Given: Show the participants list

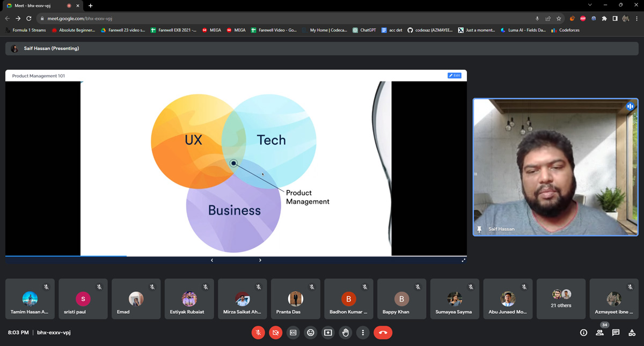Looking at the screenshot, I should coord(599,333).
